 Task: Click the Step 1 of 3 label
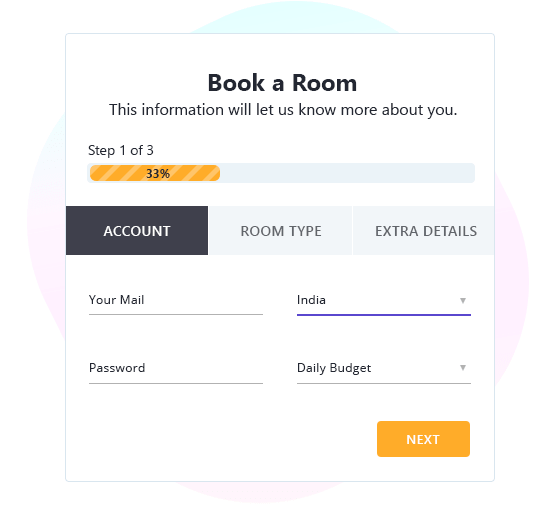[121, 150]
